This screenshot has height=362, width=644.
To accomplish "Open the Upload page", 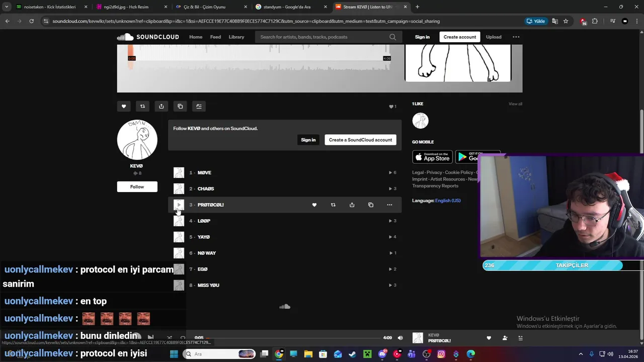I will [494, 37].
